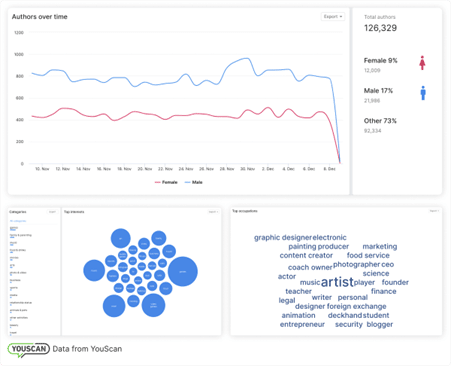Open Export dropdown in Categories panel
Screen dimensions: 451x366
tap(52, 212)
